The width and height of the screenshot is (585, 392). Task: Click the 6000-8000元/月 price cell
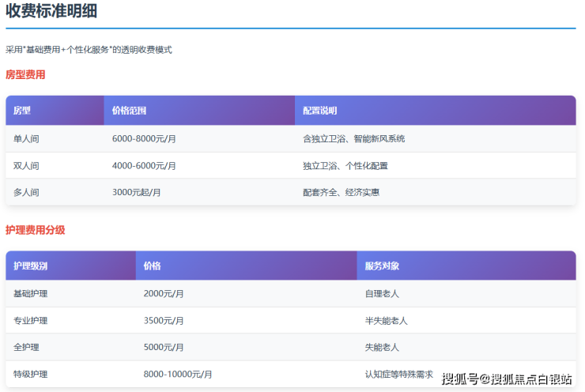coord(144,139)
